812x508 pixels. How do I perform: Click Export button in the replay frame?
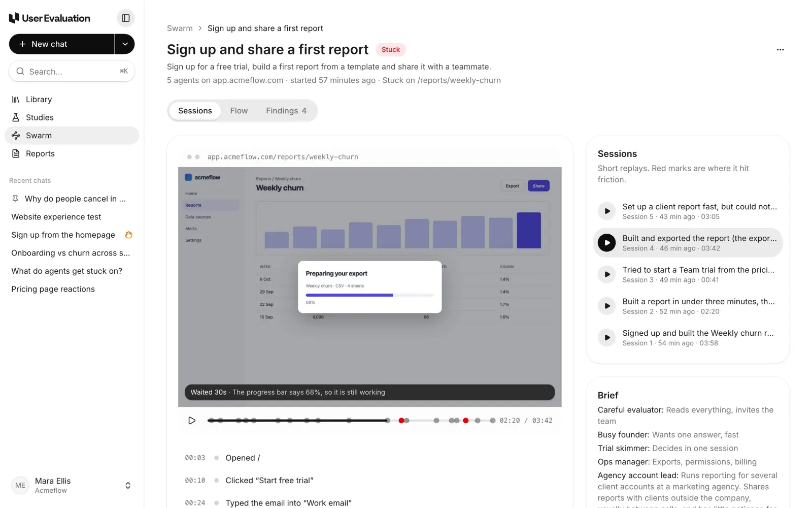coord(512,186)
